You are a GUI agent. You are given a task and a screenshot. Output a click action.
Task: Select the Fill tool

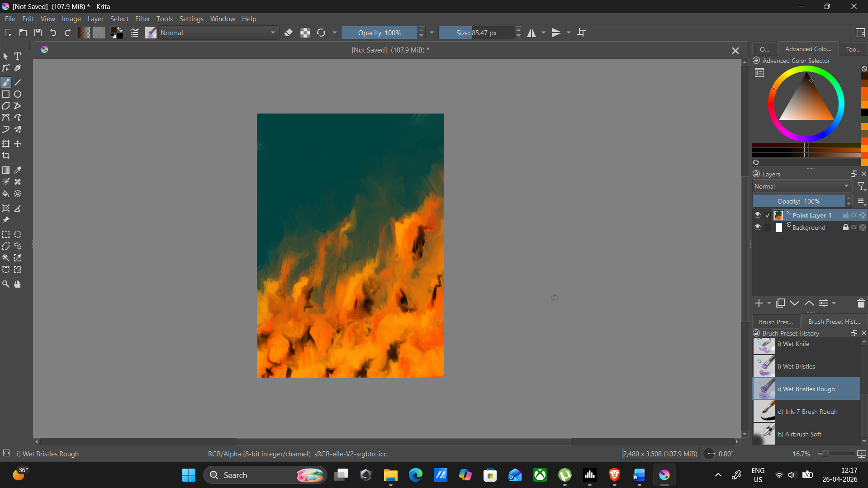(x=6, y=194)
